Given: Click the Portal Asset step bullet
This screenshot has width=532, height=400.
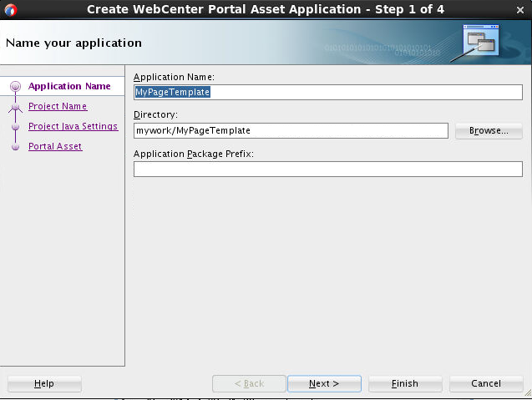Looking at the screenshot, I should click(15, 147).
